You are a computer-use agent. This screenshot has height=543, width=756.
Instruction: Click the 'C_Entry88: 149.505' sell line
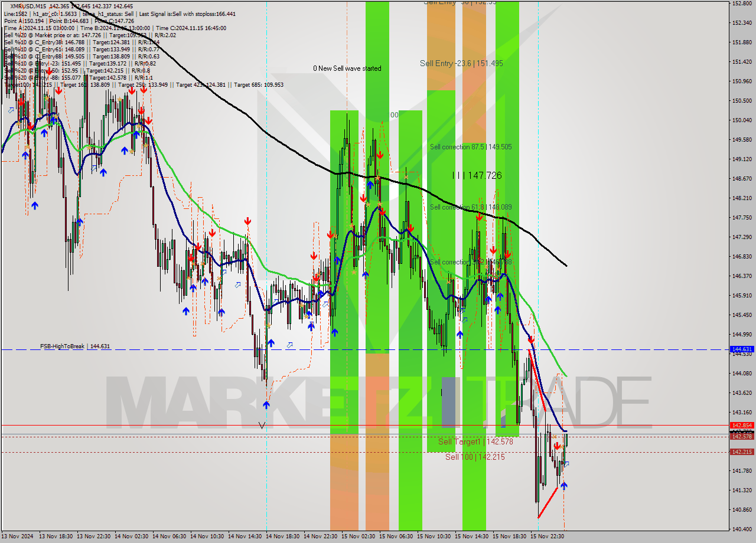coord(82,56)
